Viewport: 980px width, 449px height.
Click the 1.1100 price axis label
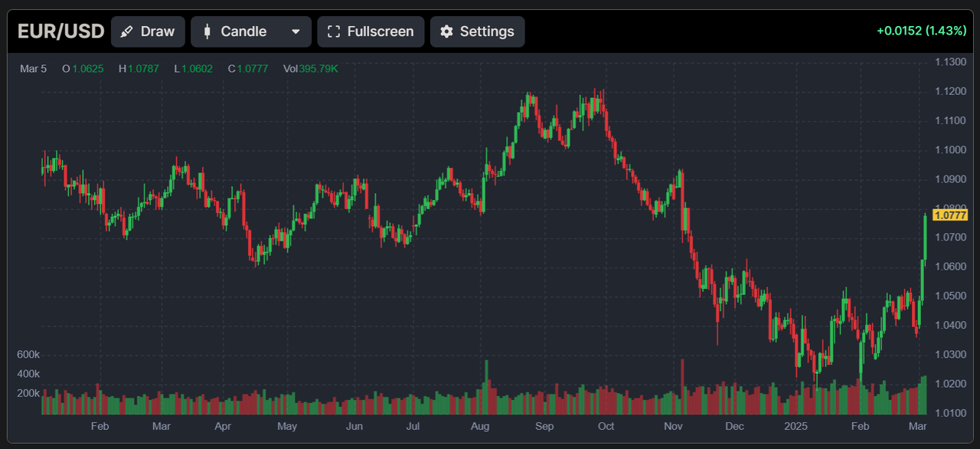[951, 120]
